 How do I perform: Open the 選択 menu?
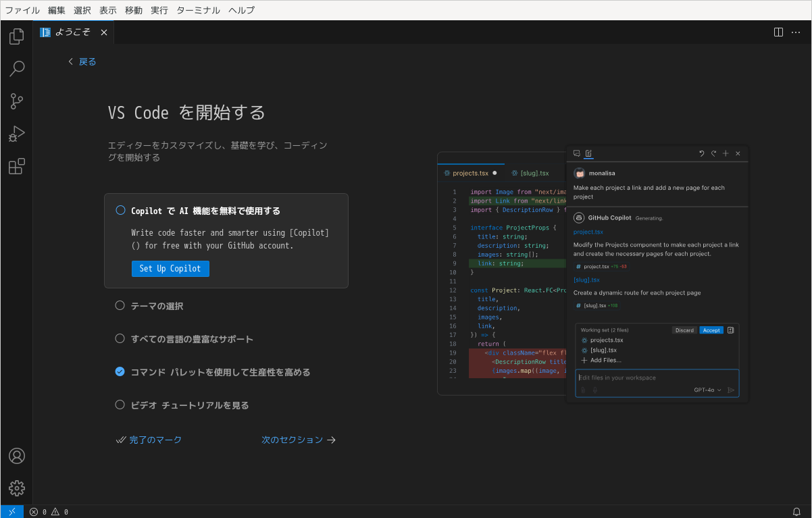point(82,10)
